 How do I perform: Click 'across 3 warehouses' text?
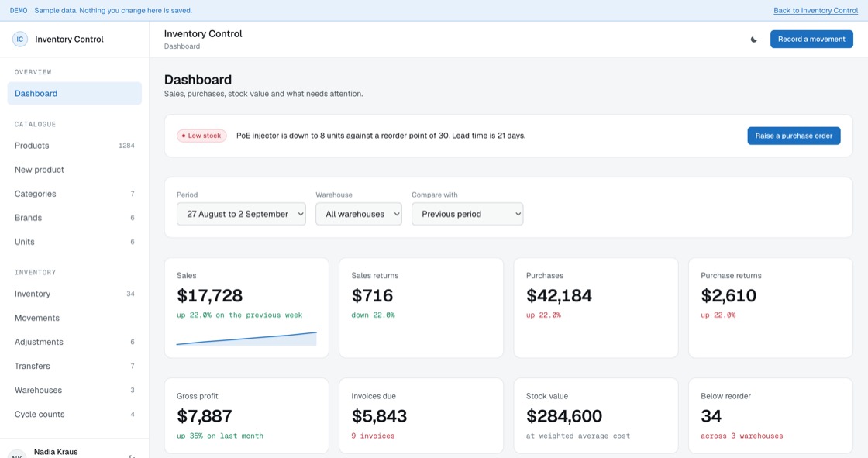[x=742, y=436]
